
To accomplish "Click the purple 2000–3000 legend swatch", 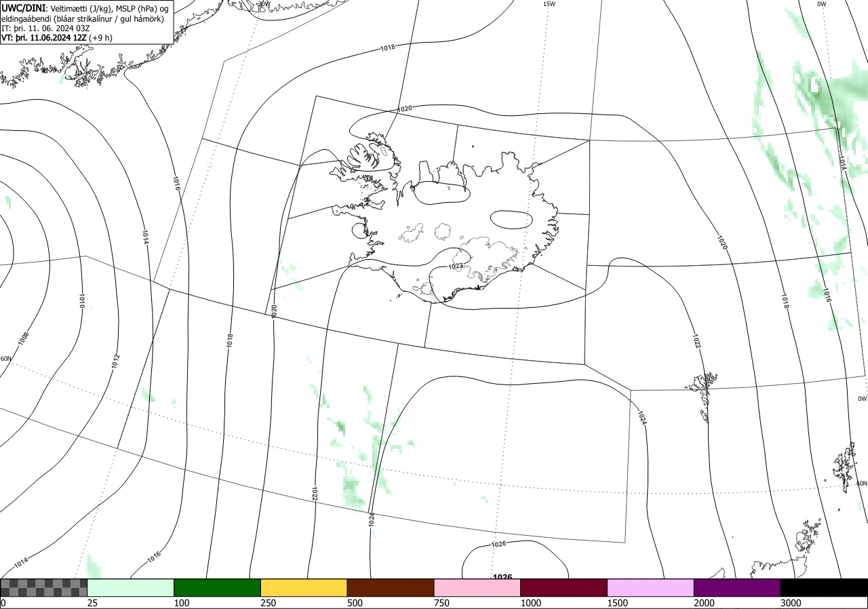I will point(737,587).
